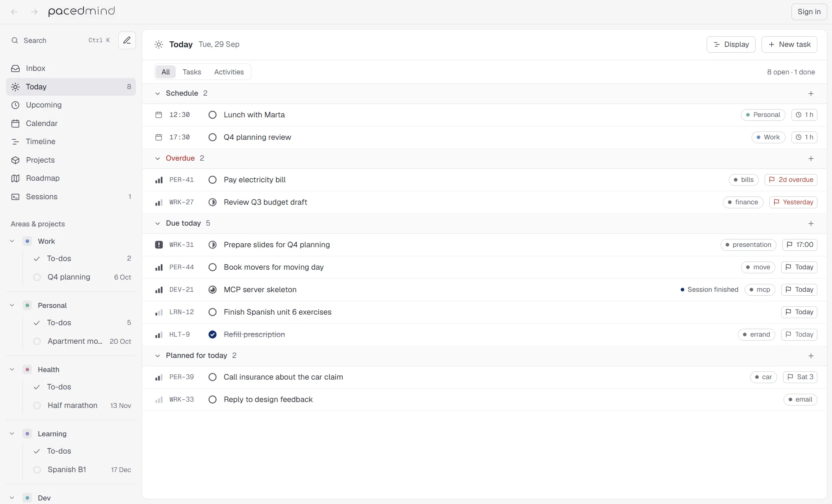Toggle the status circle for Pay electricity bill
Image resolution: width=832 pixels, height=504 pixels.
(212, 180)
